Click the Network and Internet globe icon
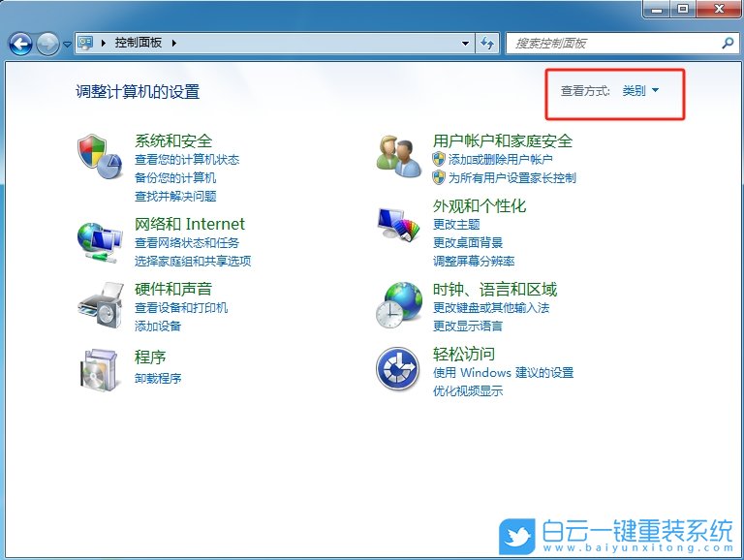This screenshot has height=560, width=744. (100, 242)
